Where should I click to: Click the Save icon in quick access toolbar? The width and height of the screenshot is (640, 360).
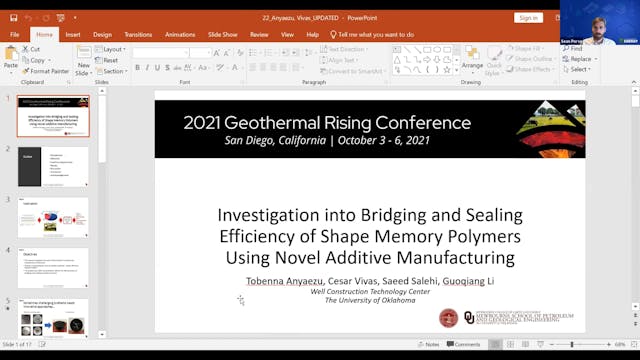pos(13,18)
